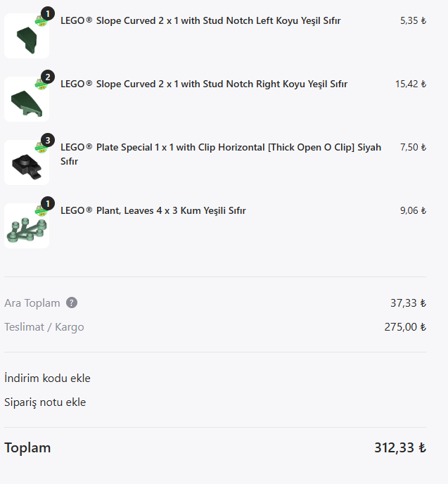Click the Ara Toplam help question-mark icon
This screenshot has height=484, width=448.
(72, 302)
